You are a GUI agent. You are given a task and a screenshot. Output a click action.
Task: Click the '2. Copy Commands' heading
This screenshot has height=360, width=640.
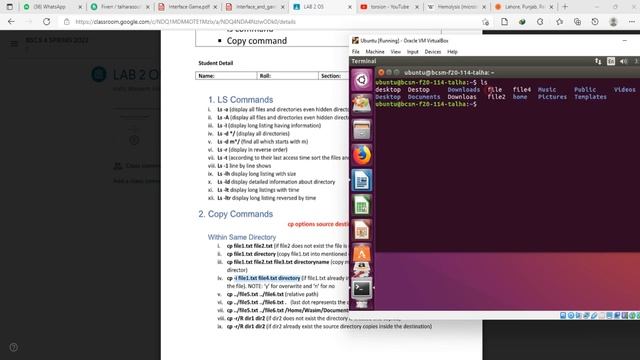click(x=236, y=214)
